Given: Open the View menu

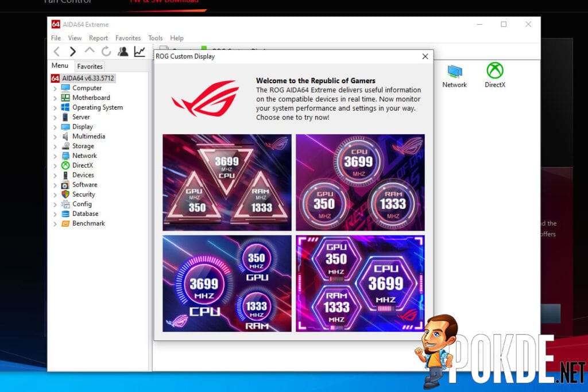Looking at the screenshot, I should [75, 38].
